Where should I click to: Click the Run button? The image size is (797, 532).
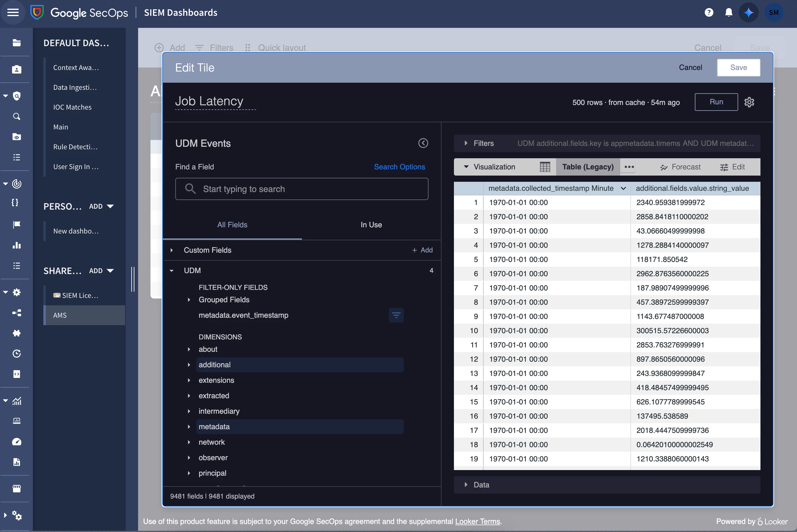click(x=716, y=102)
